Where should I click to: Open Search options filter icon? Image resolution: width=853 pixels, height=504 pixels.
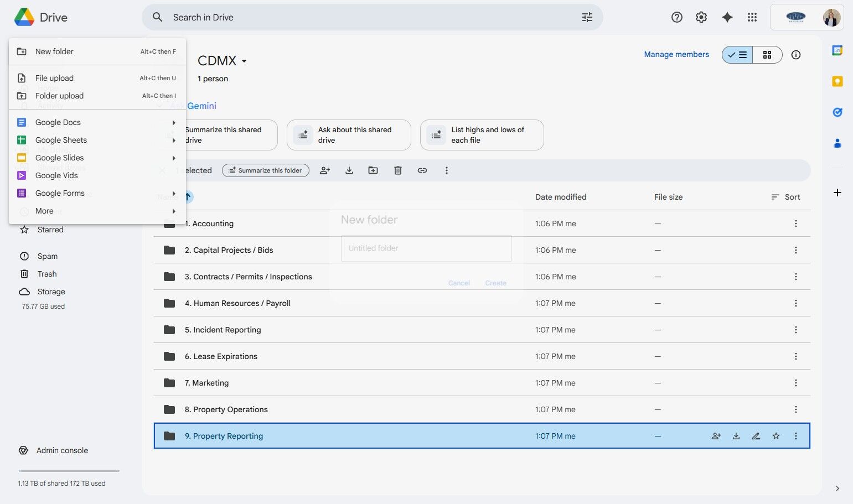[x=587, y=17]
